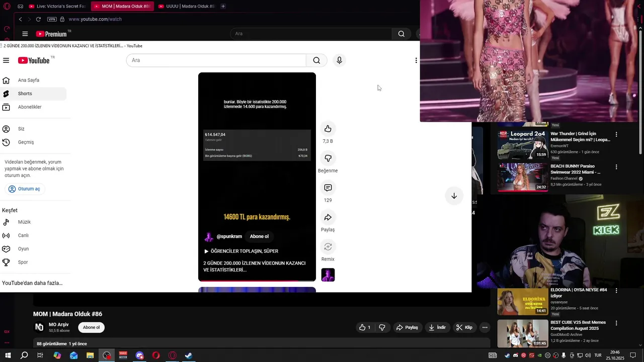644x362 pixels.
Task: Reload the page with the refresh icon
Action: click(x=38, y=19)
